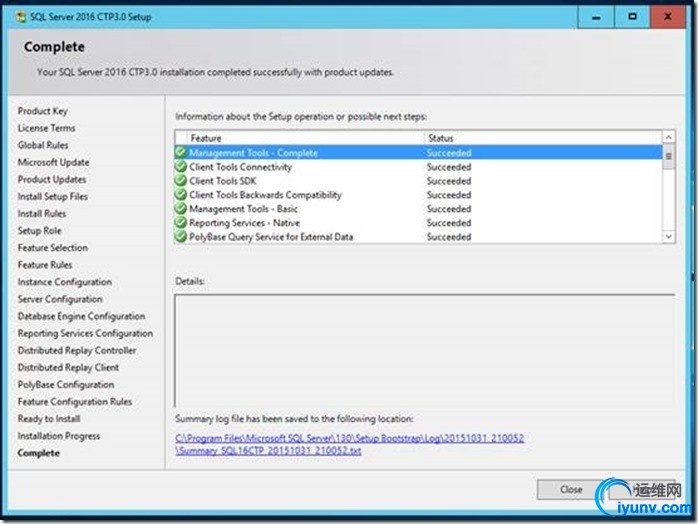Click the Setup Role step

40,231
